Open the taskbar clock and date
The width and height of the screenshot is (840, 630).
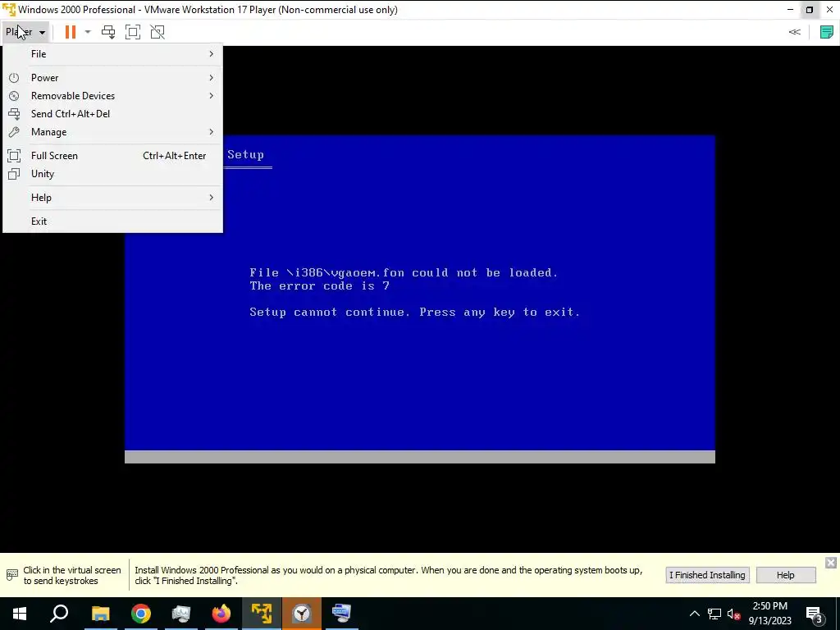769,614
